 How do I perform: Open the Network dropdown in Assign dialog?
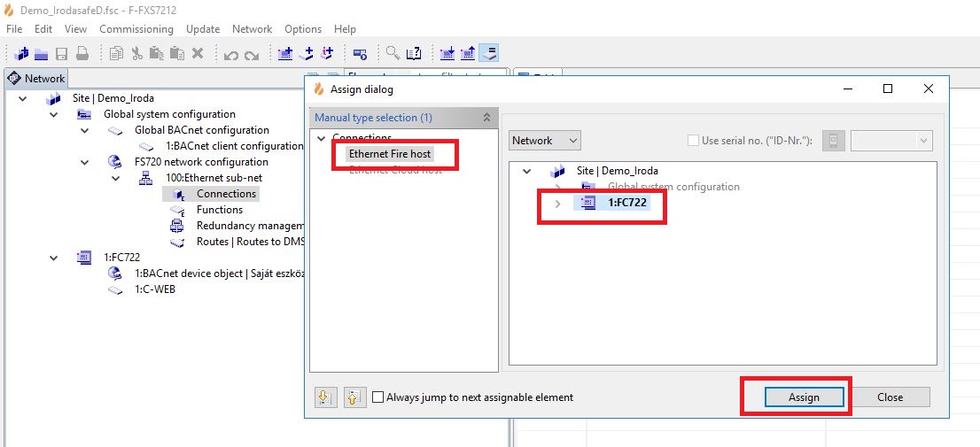click(x=545, y=141)
